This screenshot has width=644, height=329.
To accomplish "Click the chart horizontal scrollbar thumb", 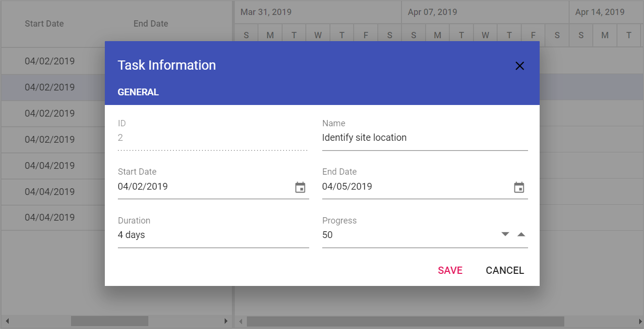I will (405, 321).
